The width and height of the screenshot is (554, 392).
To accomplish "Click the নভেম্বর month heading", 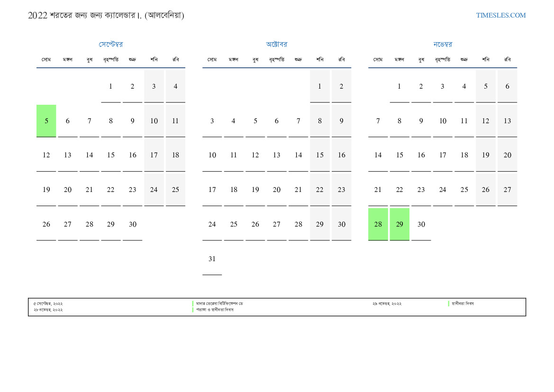I will (x=442, y=44).
